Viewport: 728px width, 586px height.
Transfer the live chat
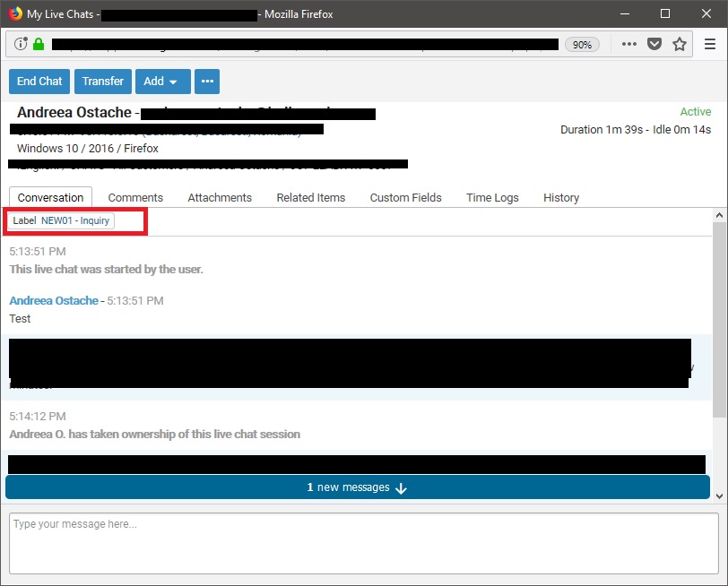[103, 82]
